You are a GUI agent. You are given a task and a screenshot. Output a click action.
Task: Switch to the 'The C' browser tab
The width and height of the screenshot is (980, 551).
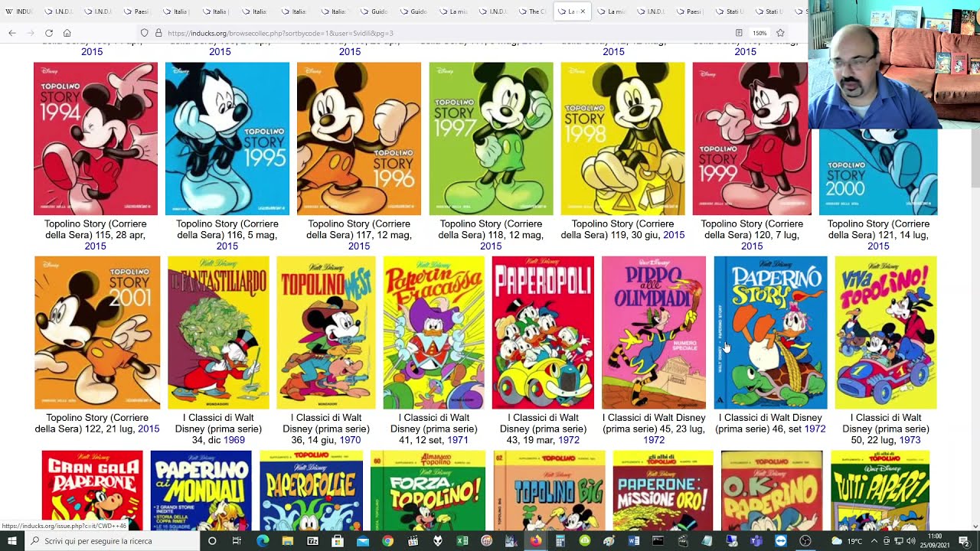[x=532, y=11]
